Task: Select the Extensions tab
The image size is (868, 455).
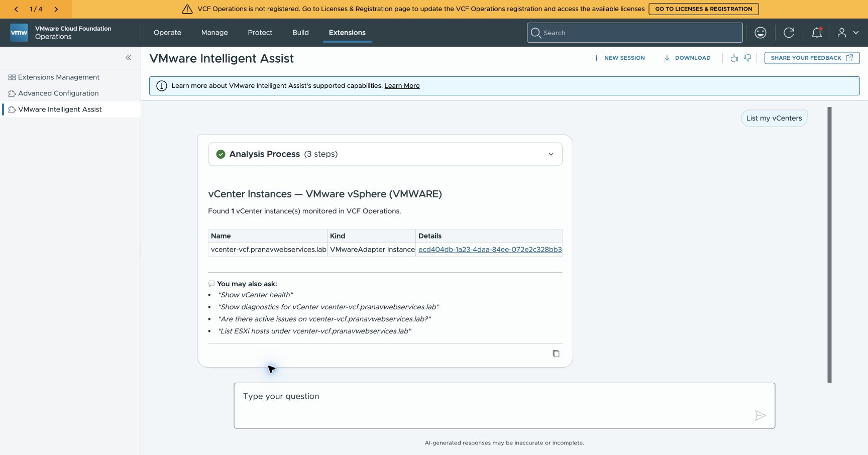Action: 347,33
